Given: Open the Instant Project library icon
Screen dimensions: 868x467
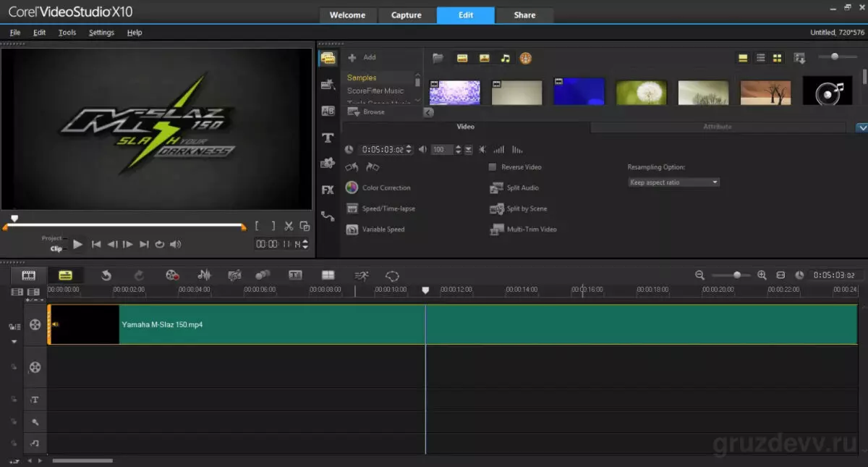Looking at the screenshot, I should click(x=328, y=85).
